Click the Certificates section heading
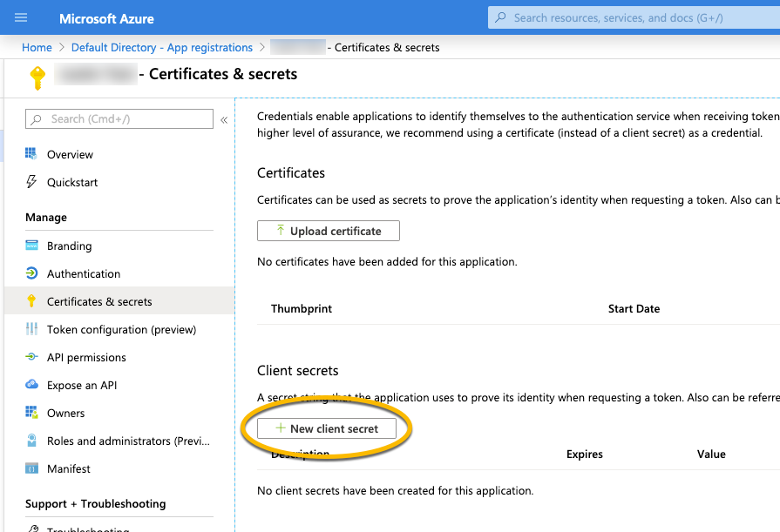This screenshot has width=780, height=532. coord(291,173)
